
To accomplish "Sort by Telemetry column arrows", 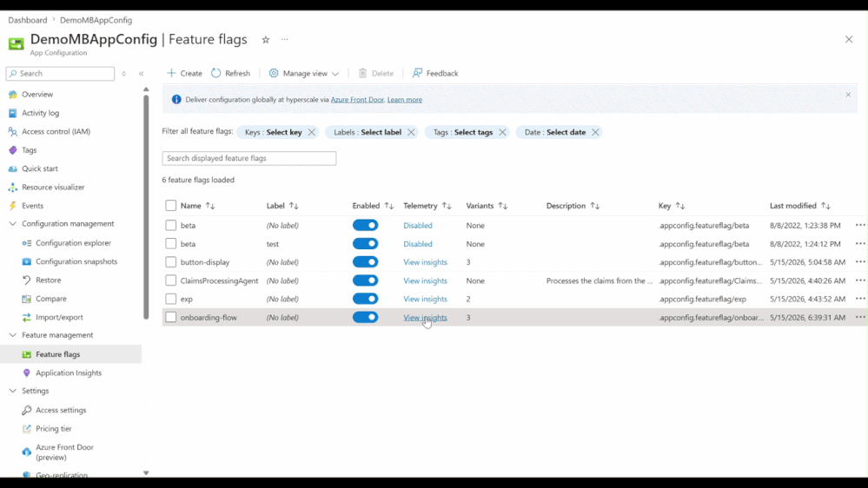I will (447, 206).
